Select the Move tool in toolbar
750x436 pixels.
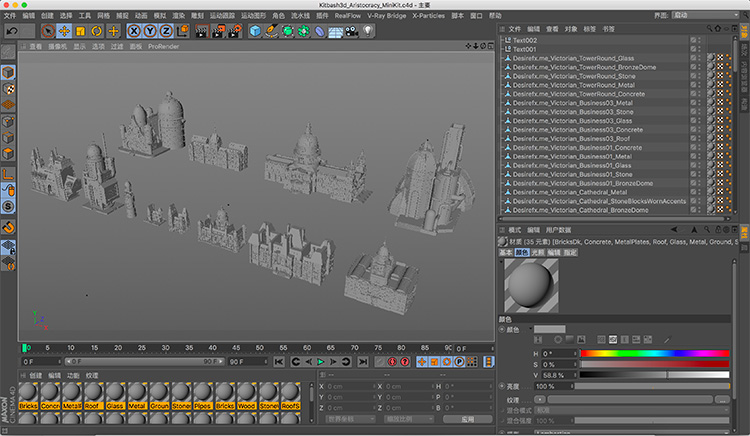tap(63, 31)
